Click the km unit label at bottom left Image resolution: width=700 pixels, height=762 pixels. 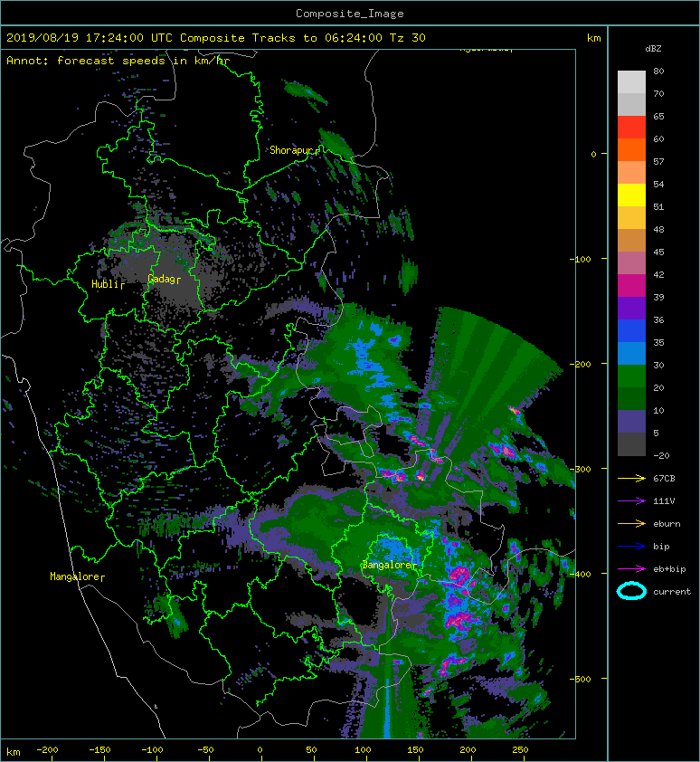(14, 752)
